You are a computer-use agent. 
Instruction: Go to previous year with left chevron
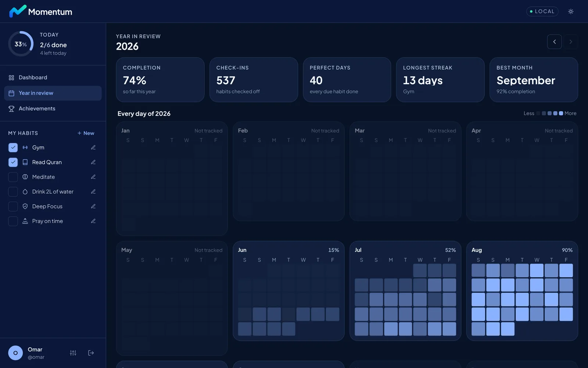click(x=554, y=42)
